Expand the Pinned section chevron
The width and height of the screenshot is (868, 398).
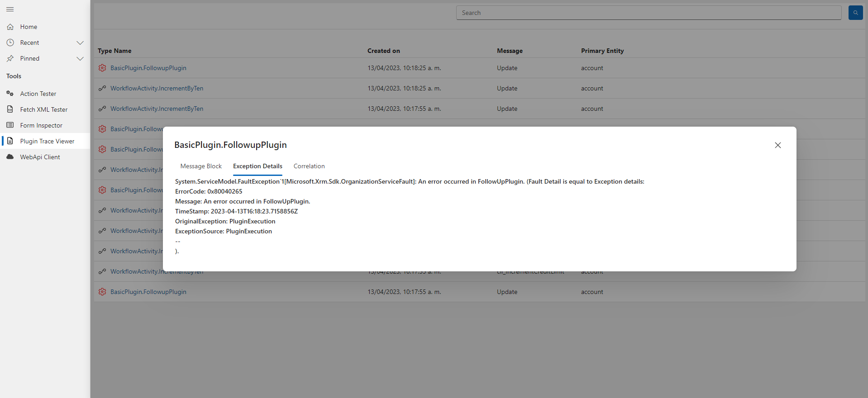point(80,58)
